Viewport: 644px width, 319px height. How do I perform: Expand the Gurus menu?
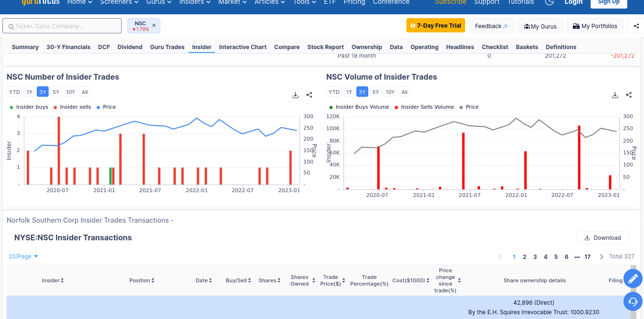(159, 2)
